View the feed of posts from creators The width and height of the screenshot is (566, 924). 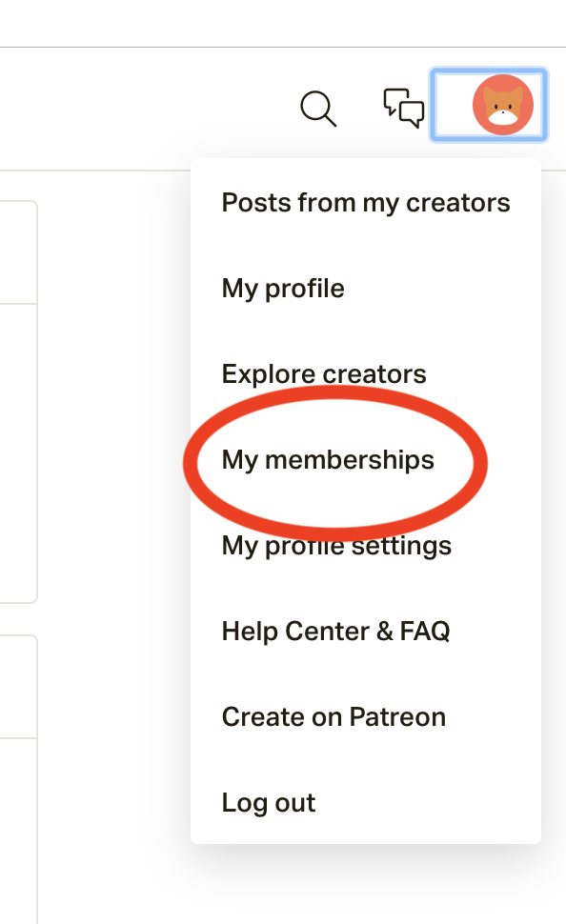(x=366, y=203)
